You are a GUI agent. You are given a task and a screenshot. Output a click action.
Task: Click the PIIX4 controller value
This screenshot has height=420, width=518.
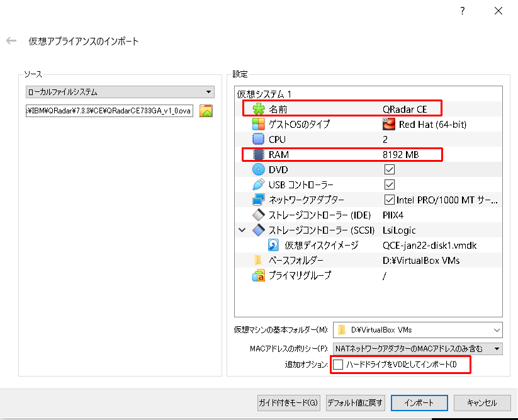click(393, 215)
